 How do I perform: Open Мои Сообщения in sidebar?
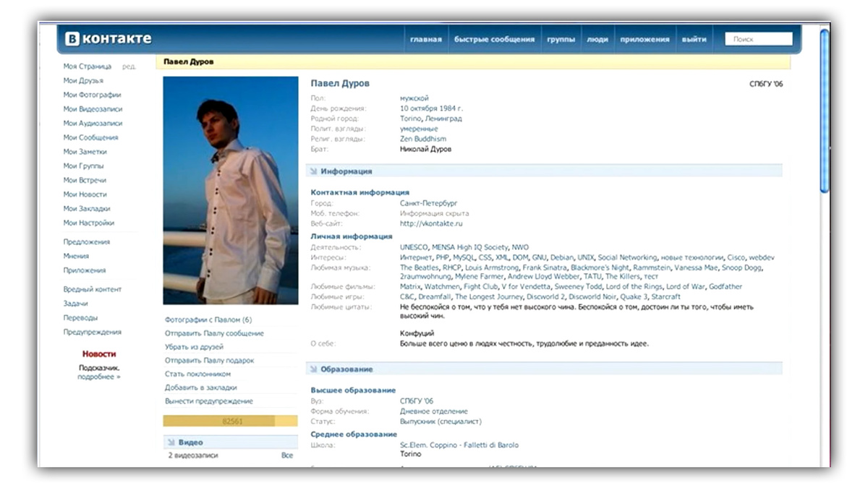pos(90,137)
